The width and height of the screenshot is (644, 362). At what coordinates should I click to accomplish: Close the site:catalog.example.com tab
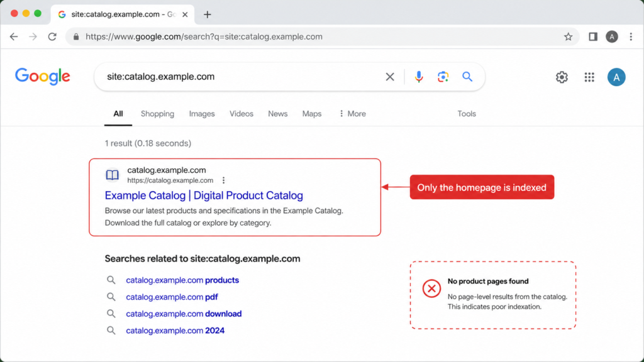186,14
